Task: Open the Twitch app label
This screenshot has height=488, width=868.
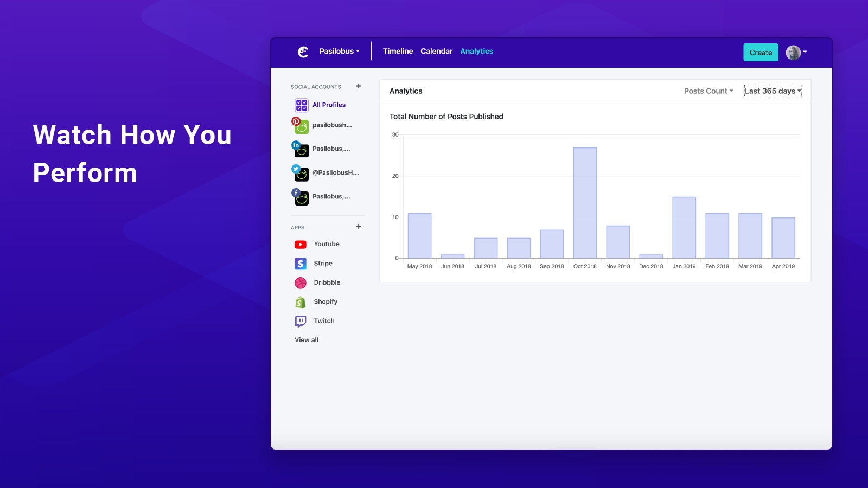Action: tap(324, 321)
